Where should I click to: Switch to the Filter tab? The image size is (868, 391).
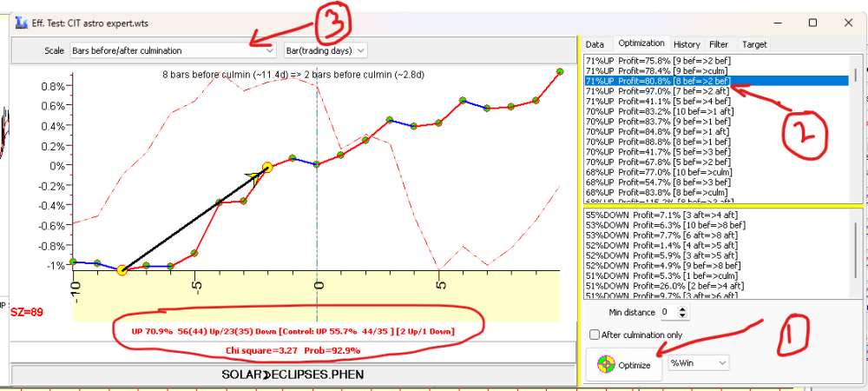point(719,44)
